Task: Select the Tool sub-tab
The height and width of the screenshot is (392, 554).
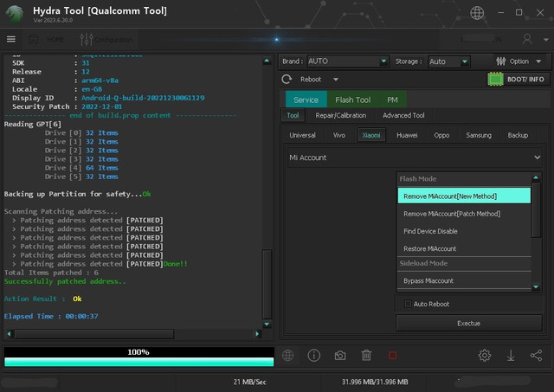Action: (x=293, y=115)
